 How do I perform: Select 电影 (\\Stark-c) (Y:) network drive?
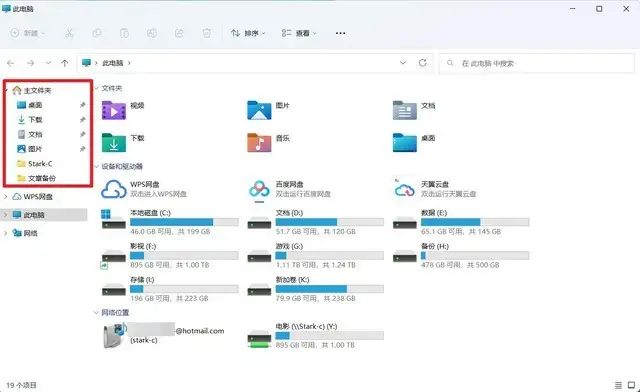[x=316, y=336]
